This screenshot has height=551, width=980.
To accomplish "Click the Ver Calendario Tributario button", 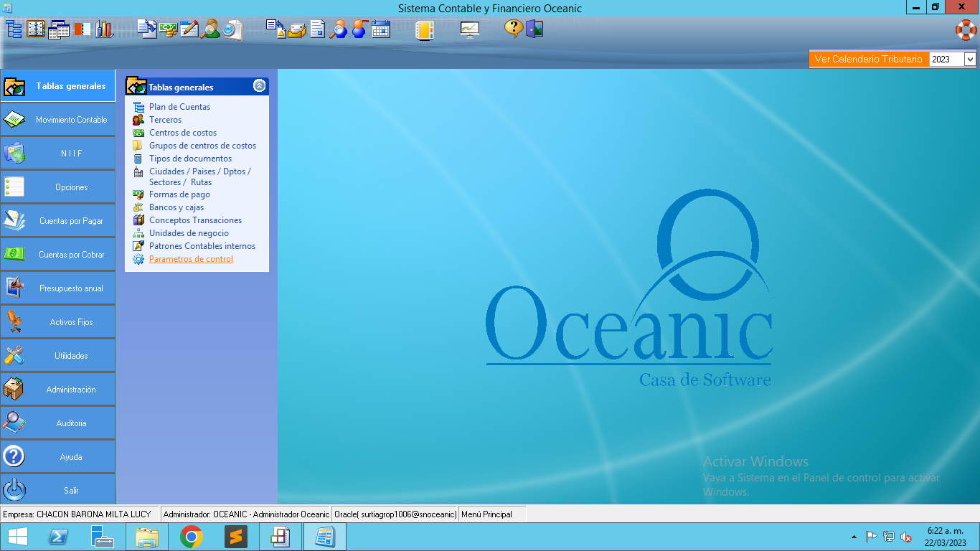I will coord(868,60).
